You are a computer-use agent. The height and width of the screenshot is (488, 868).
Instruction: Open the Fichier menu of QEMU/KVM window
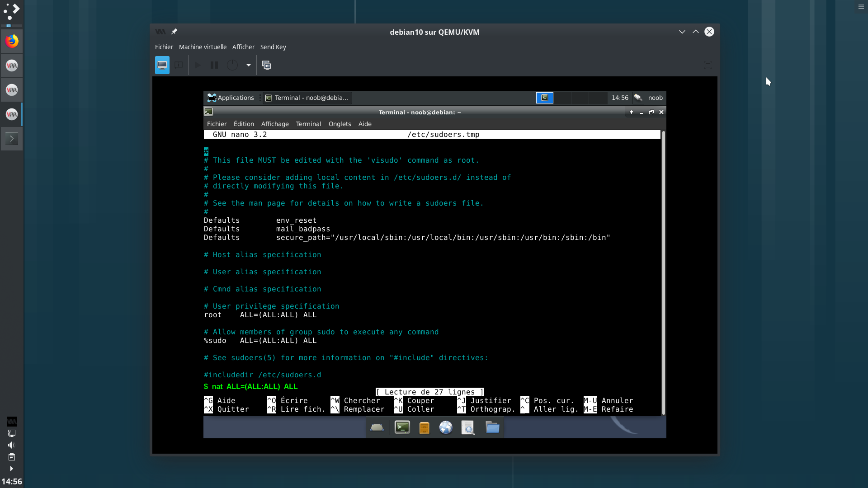[x=164, y=47]
